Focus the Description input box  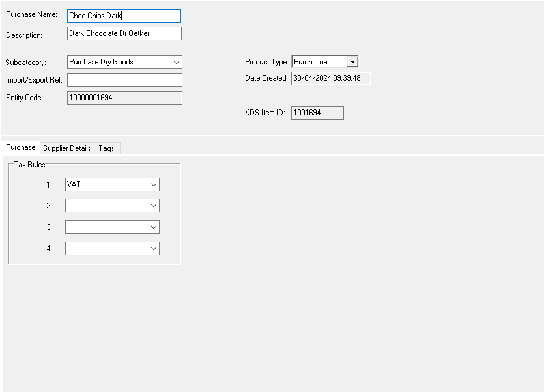(x=124, y=33)
